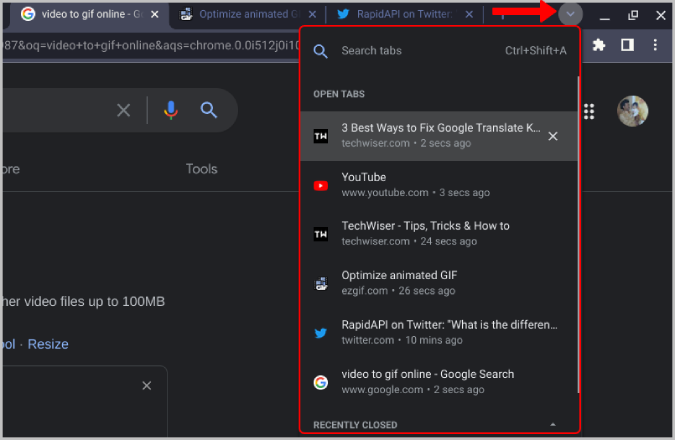Viewport: 675px width, 440px height.
Task: Open the Extensions puzzle icon
Action: point(599,45)
